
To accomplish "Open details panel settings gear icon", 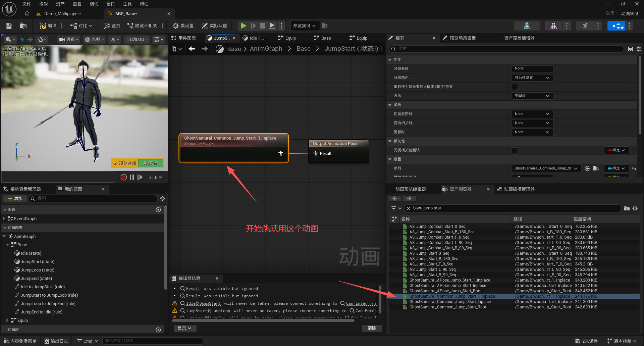I will point(639,49).
